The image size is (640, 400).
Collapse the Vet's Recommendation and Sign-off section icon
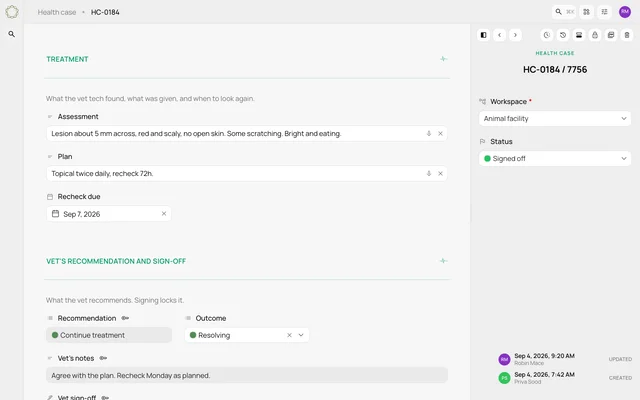(x=444, y=261)
